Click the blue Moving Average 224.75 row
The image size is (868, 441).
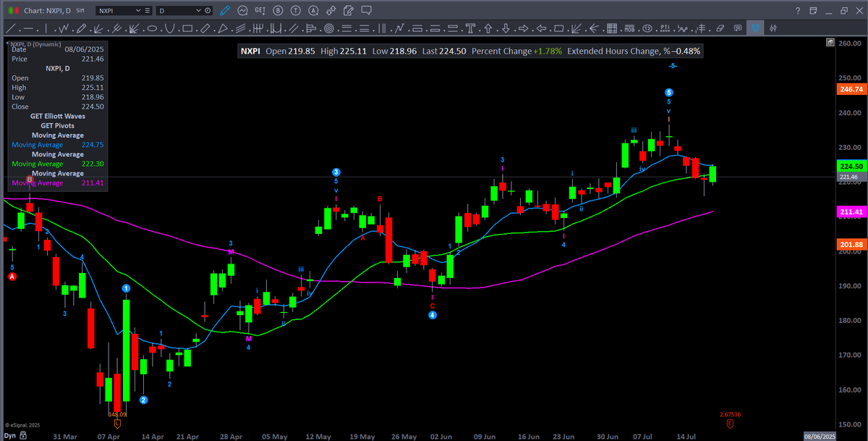pyautogui.click(x=58, y=145)
